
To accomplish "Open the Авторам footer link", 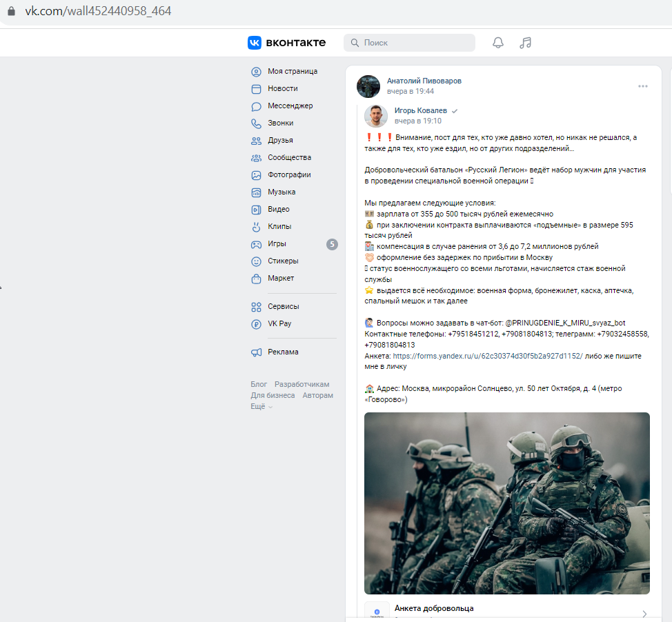I will click(x=317, y=395).
